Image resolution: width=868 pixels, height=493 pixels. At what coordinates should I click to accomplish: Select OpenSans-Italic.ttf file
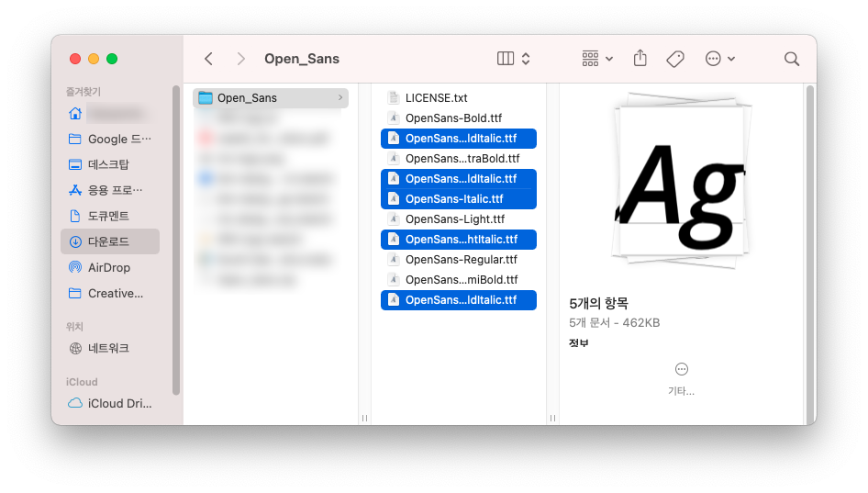pyautogui.click(x=459, y=199)
